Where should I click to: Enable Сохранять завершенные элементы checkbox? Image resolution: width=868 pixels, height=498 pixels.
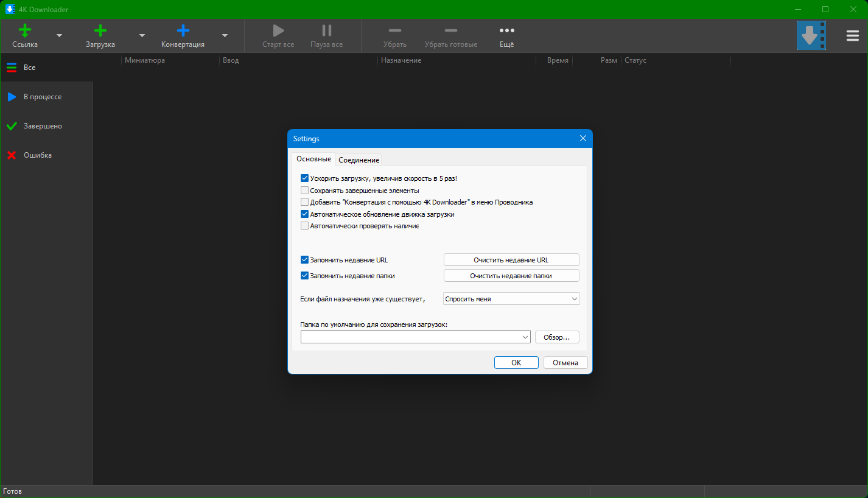tap(305, 191)
